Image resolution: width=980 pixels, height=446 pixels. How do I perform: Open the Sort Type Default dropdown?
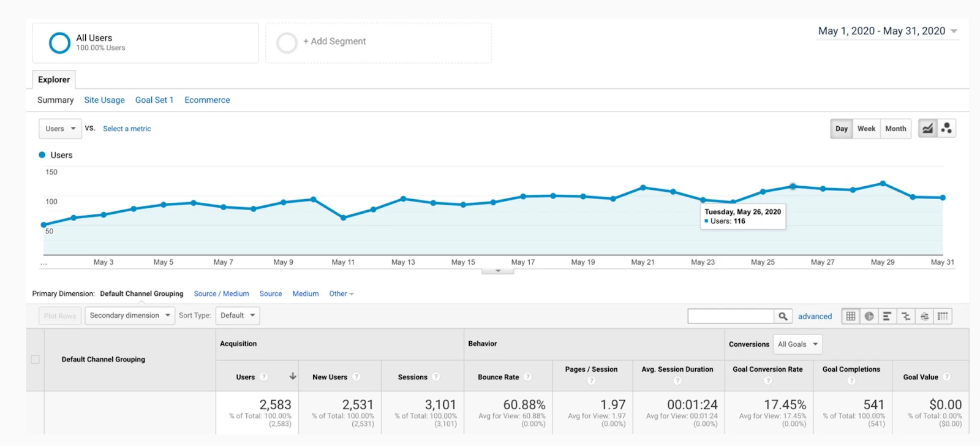click(x=238, y=316)
